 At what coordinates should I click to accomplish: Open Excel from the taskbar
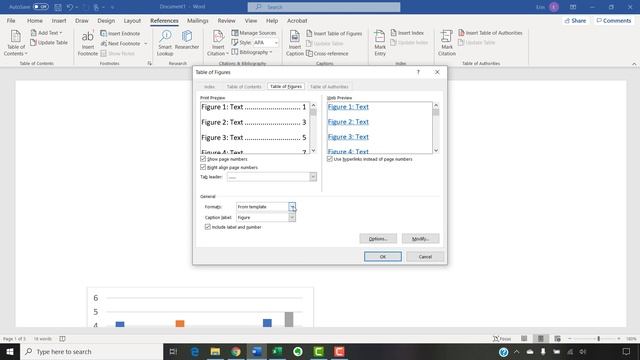pos(277,351)
